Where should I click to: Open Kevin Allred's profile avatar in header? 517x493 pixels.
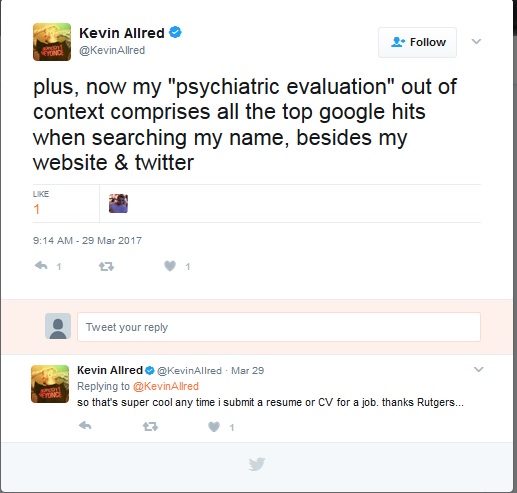52,42
